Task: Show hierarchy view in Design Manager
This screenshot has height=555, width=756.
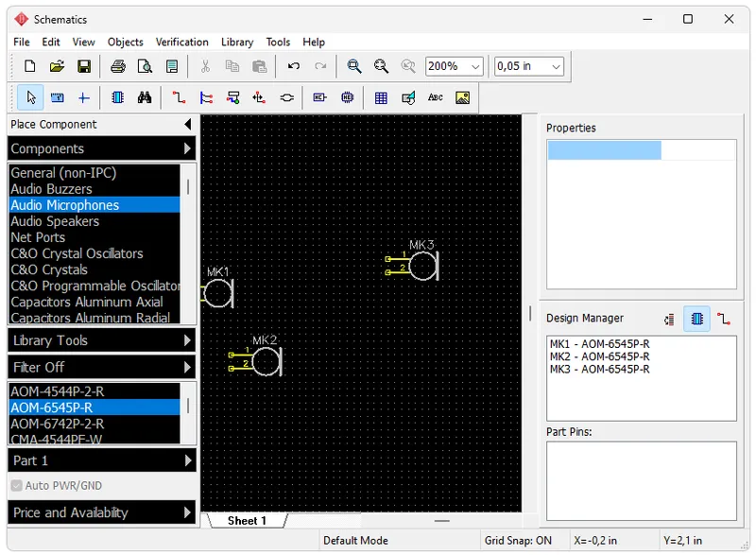Action: [669, 319]
